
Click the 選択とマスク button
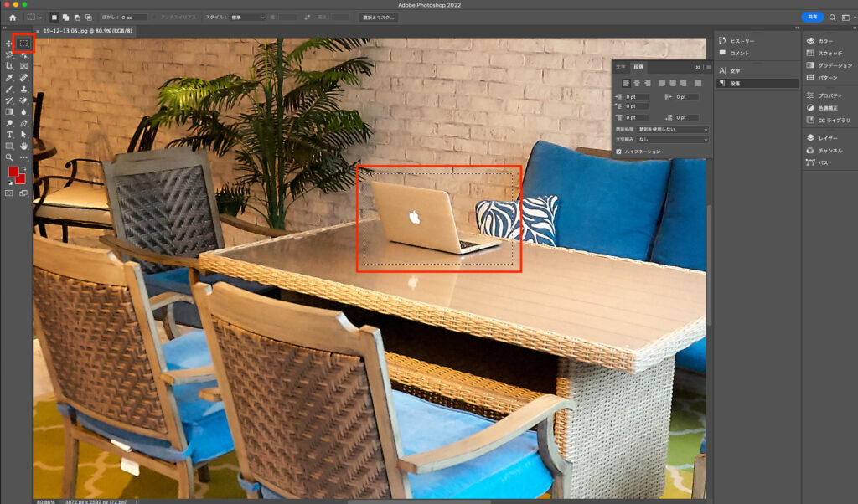click(x=379, y=17)
